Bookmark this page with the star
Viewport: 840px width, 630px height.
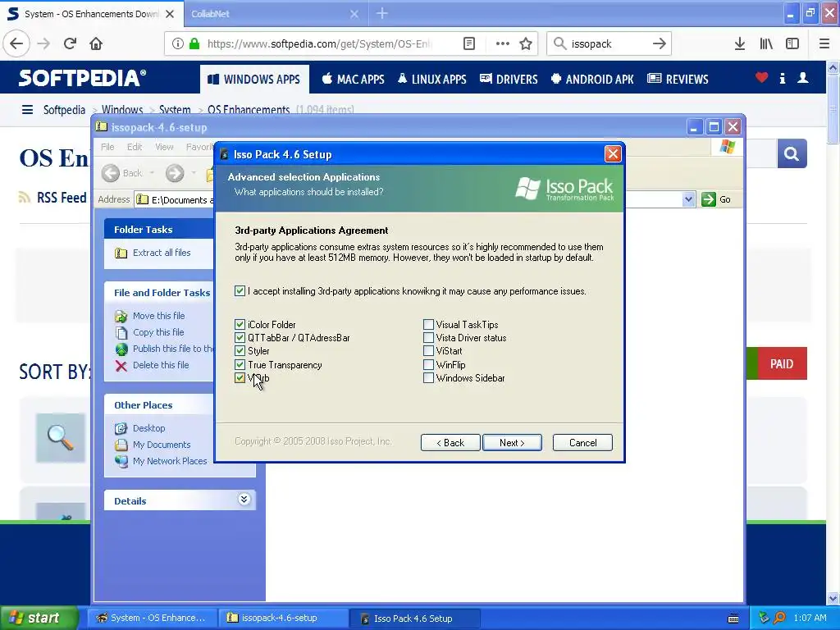click(526, 43)
